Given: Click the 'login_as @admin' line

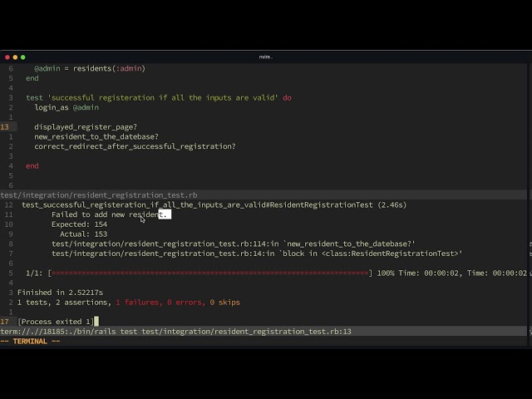Looking at the screenshot, I should (x=66, y=107).
